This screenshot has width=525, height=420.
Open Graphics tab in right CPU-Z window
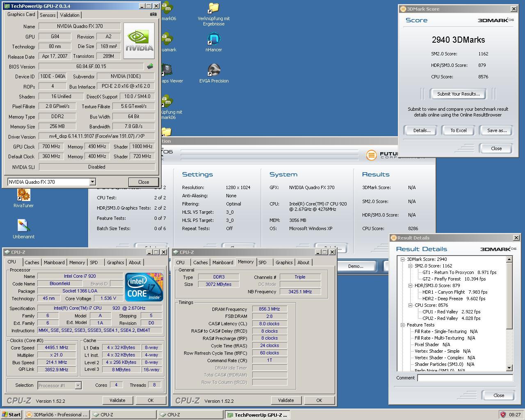284,262
